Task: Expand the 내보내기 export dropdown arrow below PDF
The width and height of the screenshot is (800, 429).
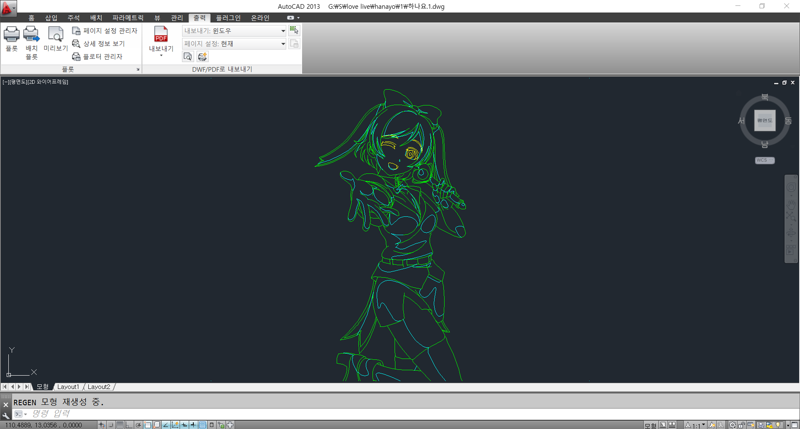Action: pyautogui.click(x=161, y=55)
